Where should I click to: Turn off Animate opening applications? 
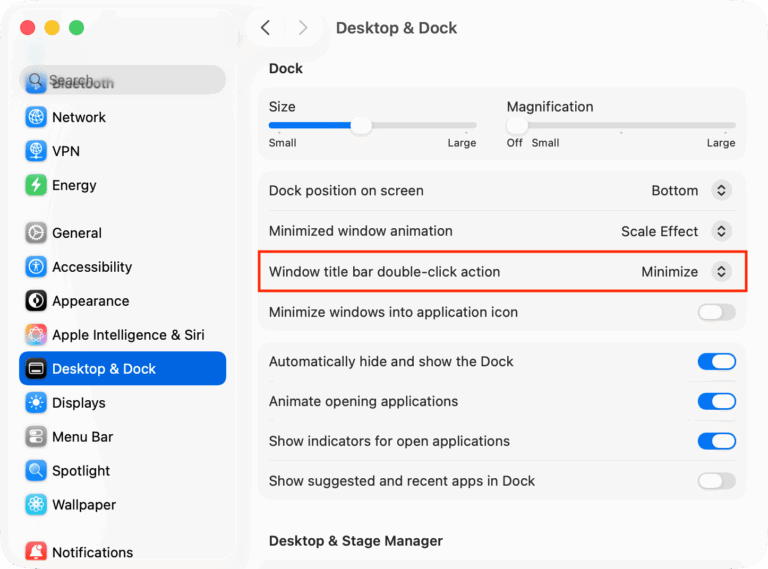tap(717, 402)
